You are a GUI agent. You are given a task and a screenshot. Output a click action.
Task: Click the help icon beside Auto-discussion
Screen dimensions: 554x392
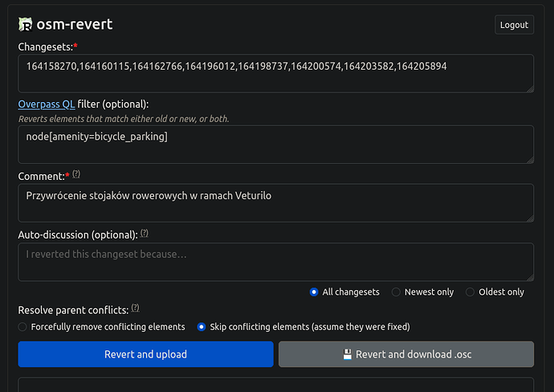145,233
